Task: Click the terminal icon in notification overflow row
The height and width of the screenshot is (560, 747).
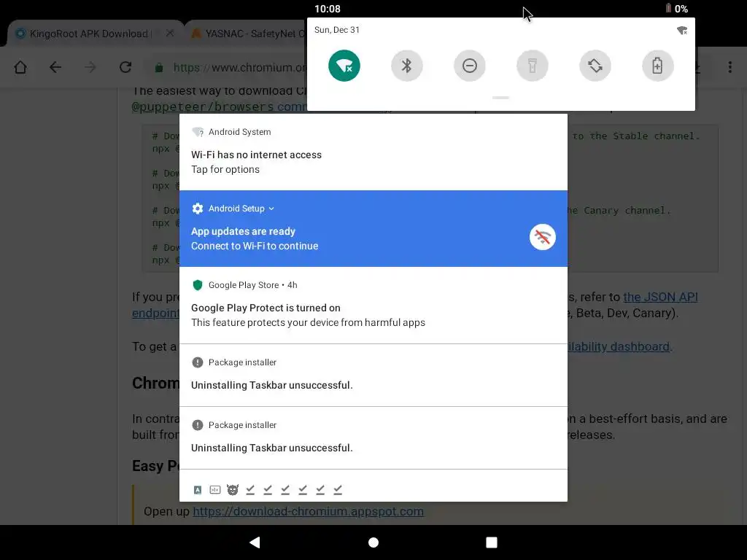Action: coord(215,489)
